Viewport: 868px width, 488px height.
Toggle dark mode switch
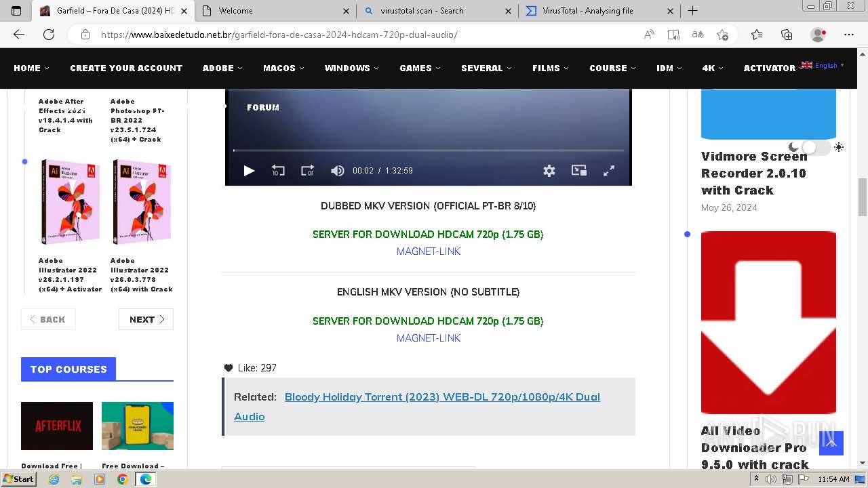click(816, 147)
